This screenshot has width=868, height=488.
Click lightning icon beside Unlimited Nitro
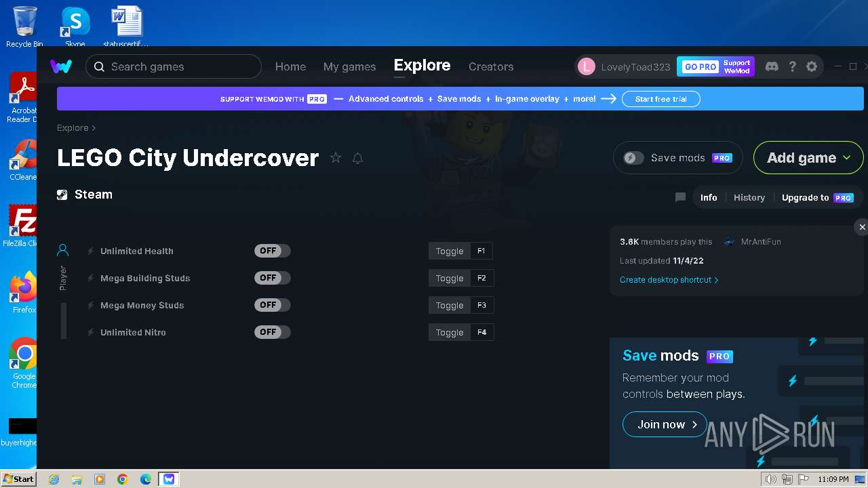(x=90, y=332)
